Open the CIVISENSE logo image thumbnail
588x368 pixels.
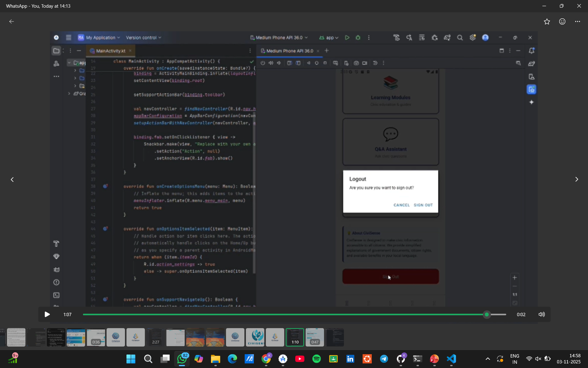(255, 337)
